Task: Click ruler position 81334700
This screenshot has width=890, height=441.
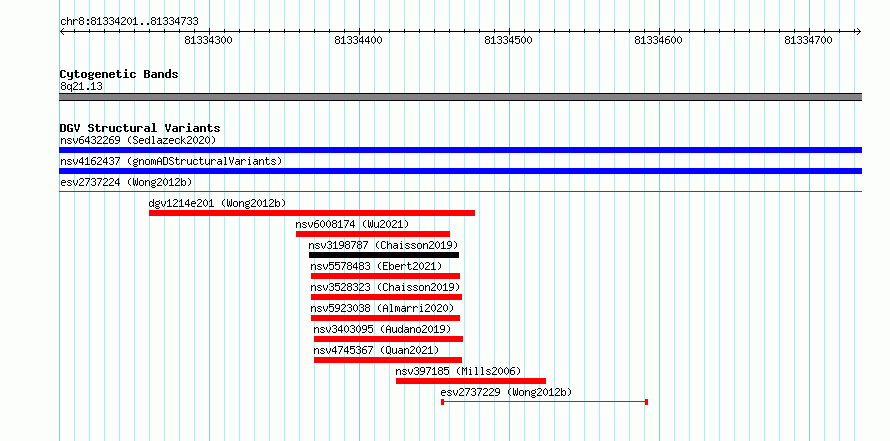Action: [808, 40]
